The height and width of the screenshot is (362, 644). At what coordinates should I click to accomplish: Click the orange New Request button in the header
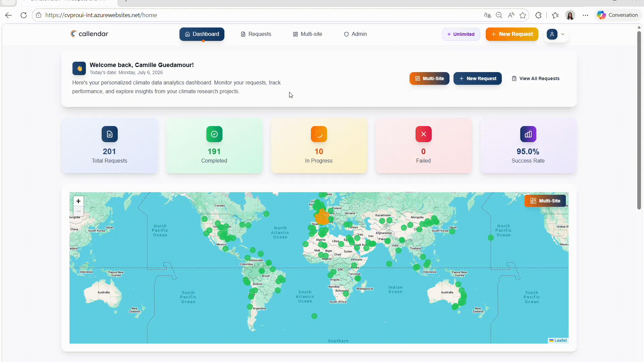click(x=512, y=34)
